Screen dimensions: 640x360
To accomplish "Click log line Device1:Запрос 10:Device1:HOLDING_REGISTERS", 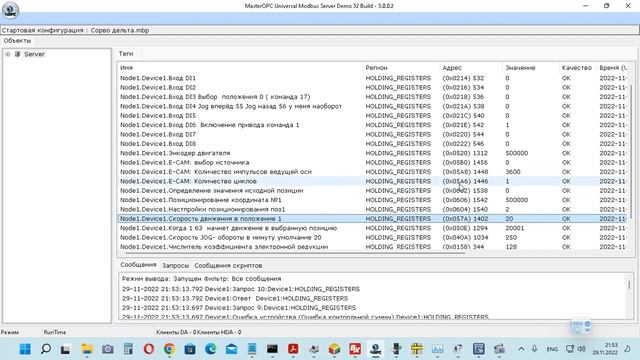I will coord(241,289).
